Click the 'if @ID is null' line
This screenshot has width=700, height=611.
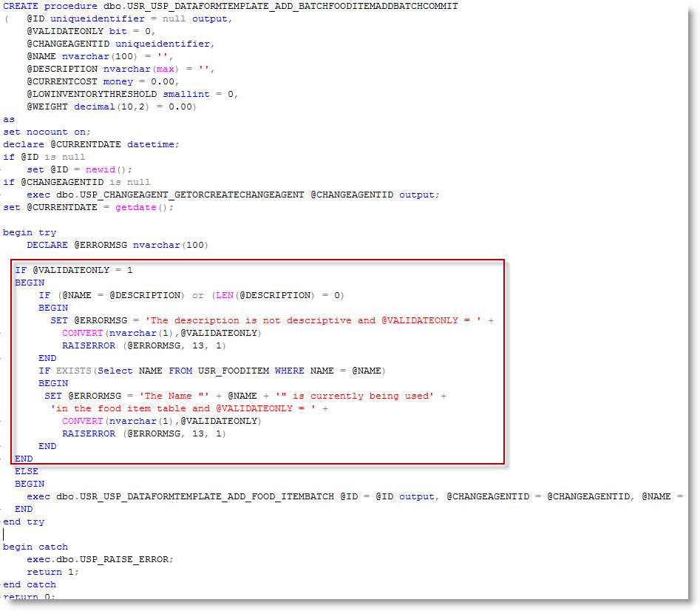(x=44, y=157)
